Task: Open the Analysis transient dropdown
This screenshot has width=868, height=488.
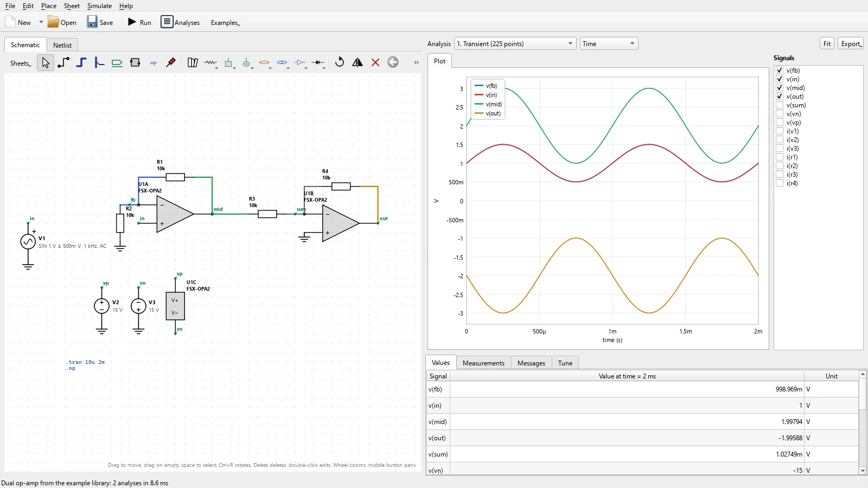Action: (x=515, y=44)
